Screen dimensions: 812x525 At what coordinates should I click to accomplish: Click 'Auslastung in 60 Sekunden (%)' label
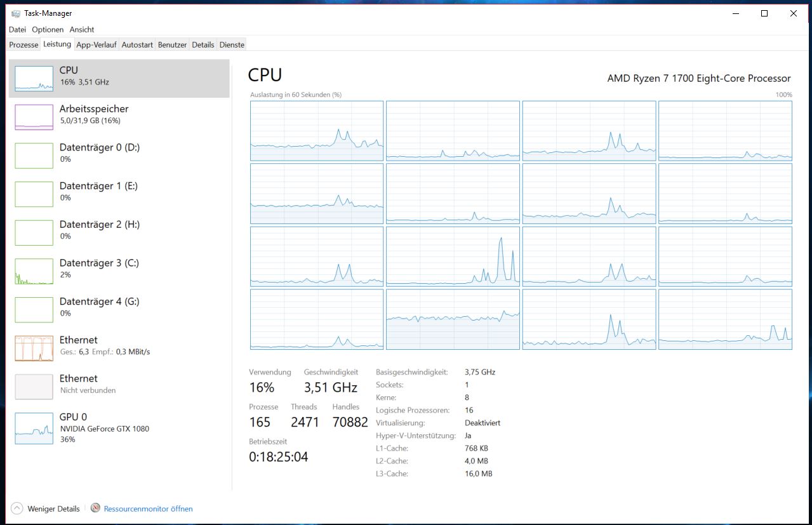pos(296,95)
